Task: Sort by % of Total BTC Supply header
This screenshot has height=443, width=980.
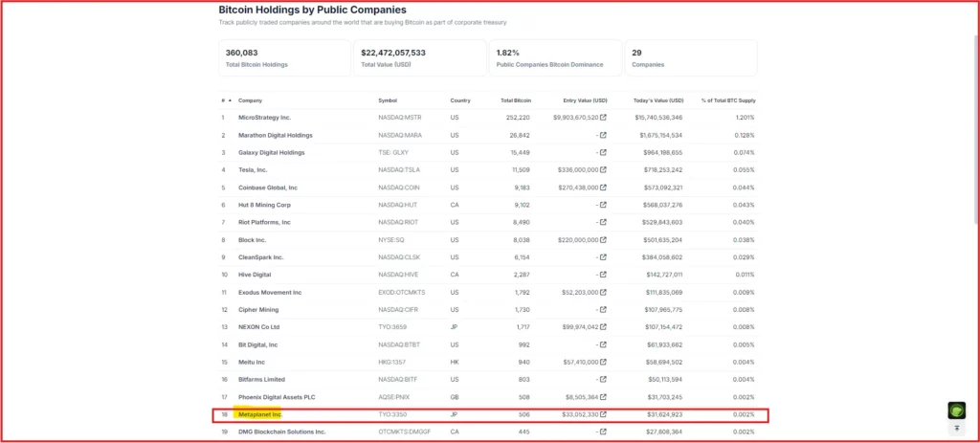Action: tap(728, 100)
